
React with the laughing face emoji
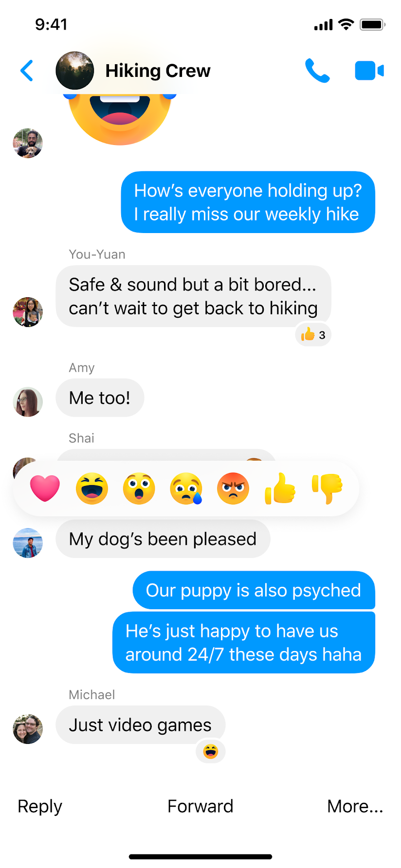[x=92, y=488]
